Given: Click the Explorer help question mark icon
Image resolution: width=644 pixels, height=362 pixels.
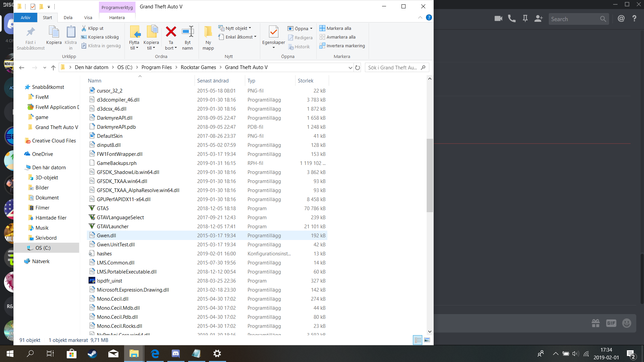Looking at the screenshot, I should tap(429, 17).
